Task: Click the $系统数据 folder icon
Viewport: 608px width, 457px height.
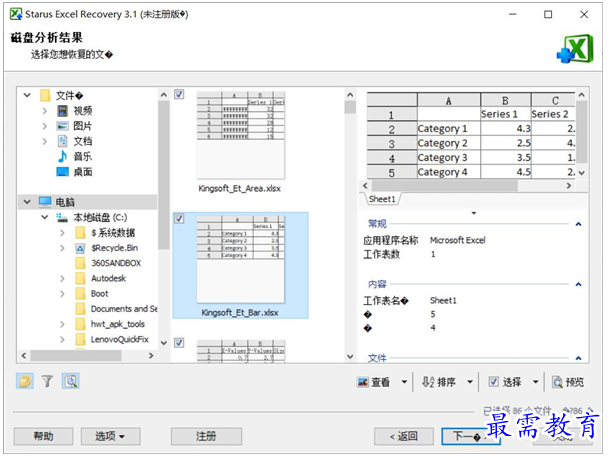Action: tap(80, 233)
